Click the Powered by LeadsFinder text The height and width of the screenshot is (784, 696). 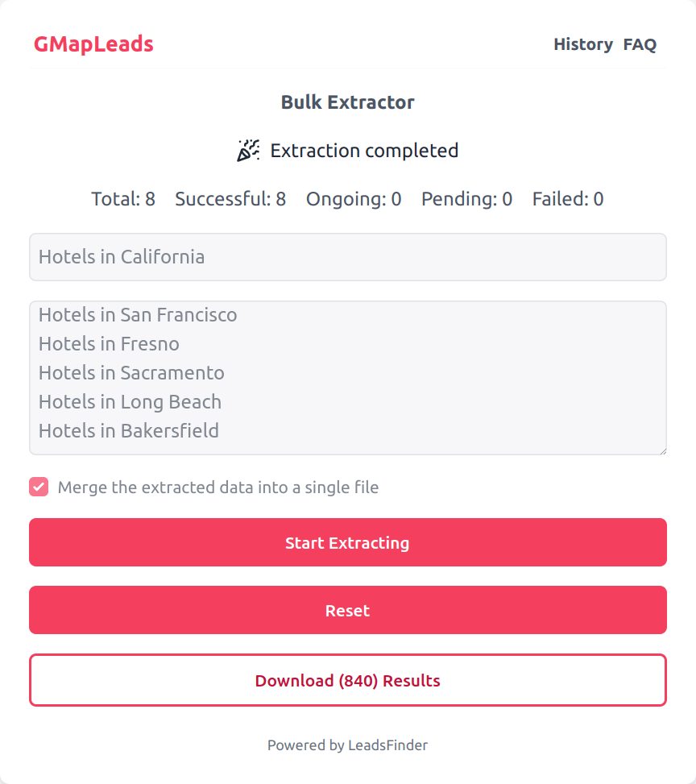click(x=347, y=745)
